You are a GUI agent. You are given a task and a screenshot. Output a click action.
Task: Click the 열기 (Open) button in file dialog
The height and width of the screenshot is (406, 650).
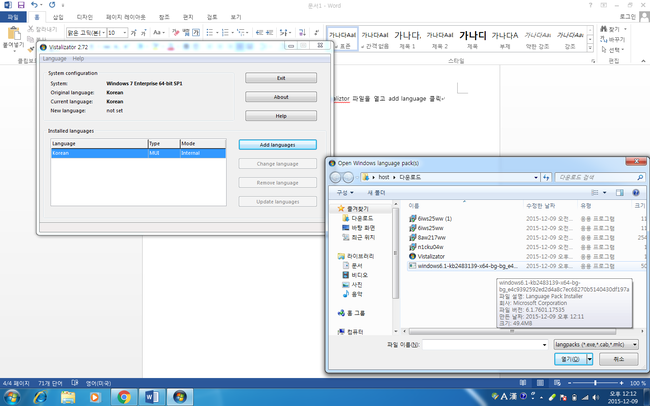tap(570, 359)
